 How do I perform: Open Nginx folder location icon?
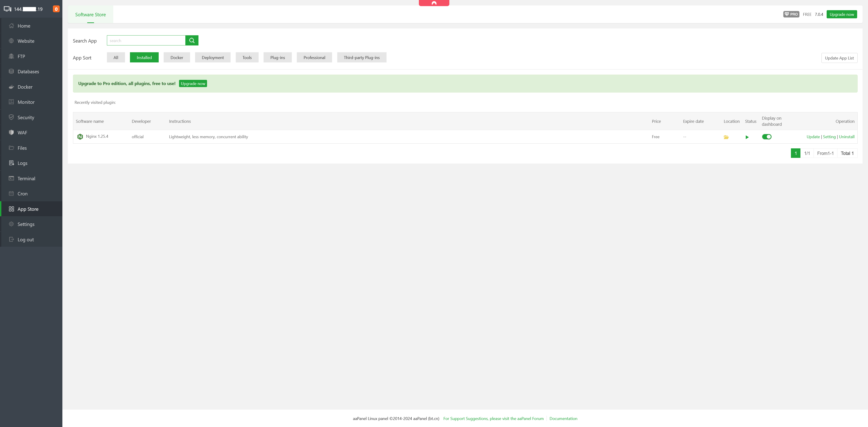pyautogui.click(x=726, y=137)
